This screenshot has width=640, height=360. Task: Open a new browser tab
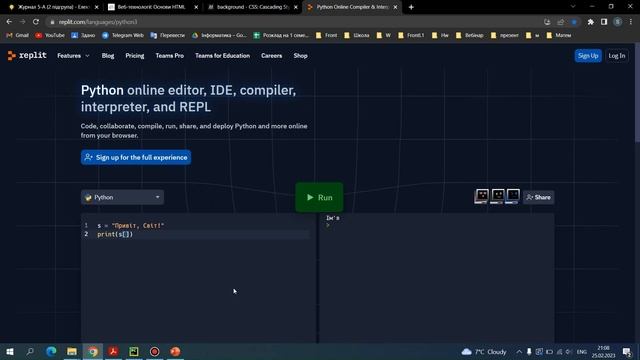411,7
